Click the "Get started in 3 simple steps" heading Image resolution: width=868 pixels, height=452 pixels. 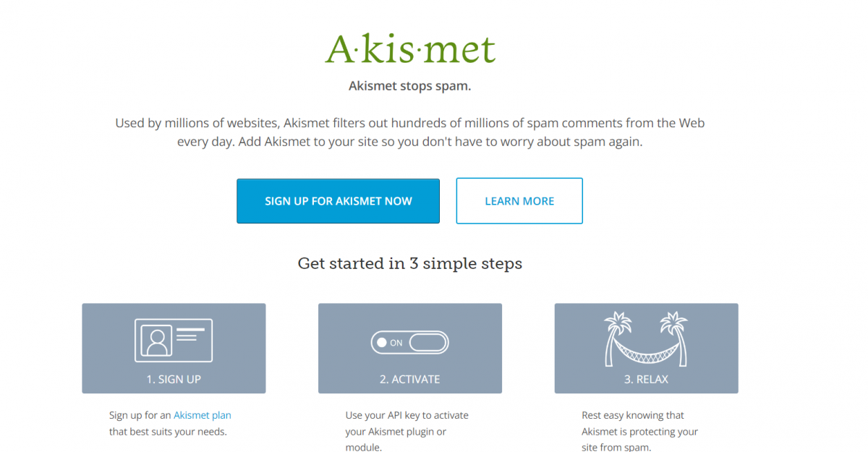(410, 263)
